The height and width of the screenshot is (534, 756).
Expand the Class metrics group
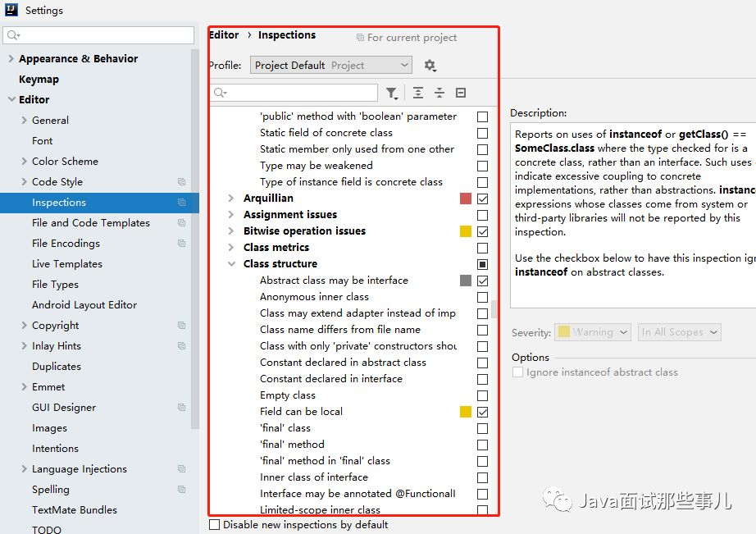pyautogui.click(x=231, y=248)
